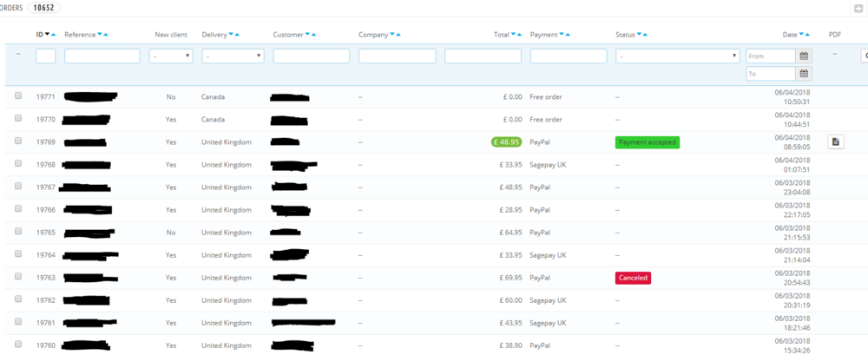Tick order 19766 checkbox
868x355 pixels.
(18, 208)
